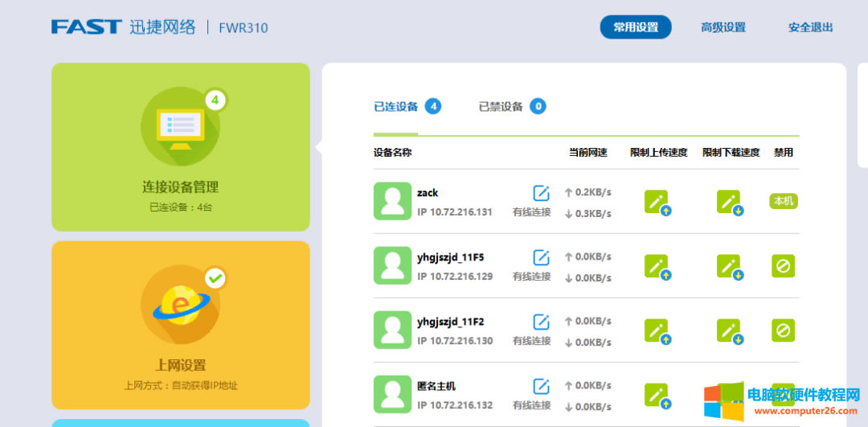The width and height of the screenshot is (868, 427).
Task: Block device yhgjszjd_11F5
Action: (x=783, y=265)
